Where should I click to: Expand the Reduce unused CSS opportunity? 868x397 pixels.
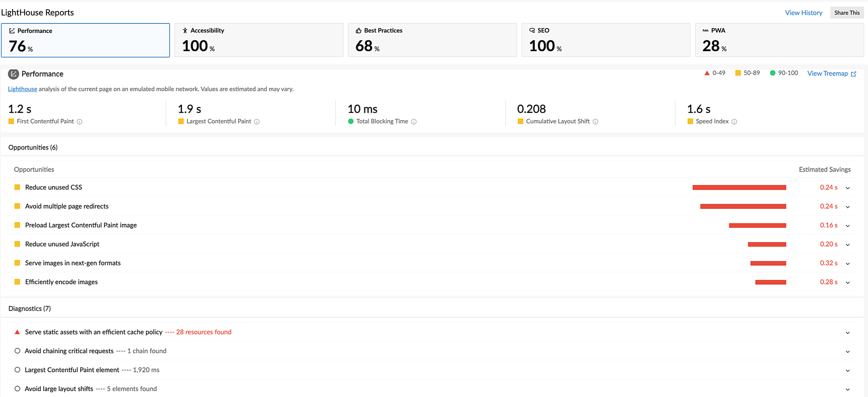tap(848, 187)
